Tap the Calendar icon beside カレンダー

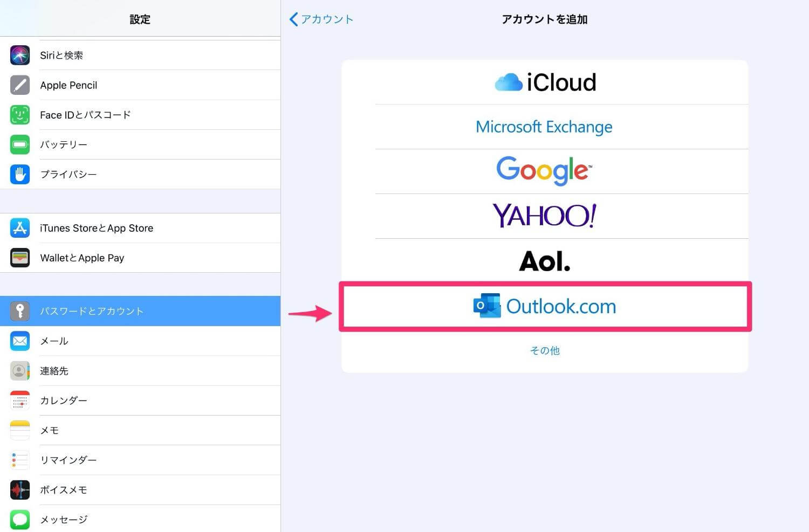pyautogui.click(x=20, y=400)
